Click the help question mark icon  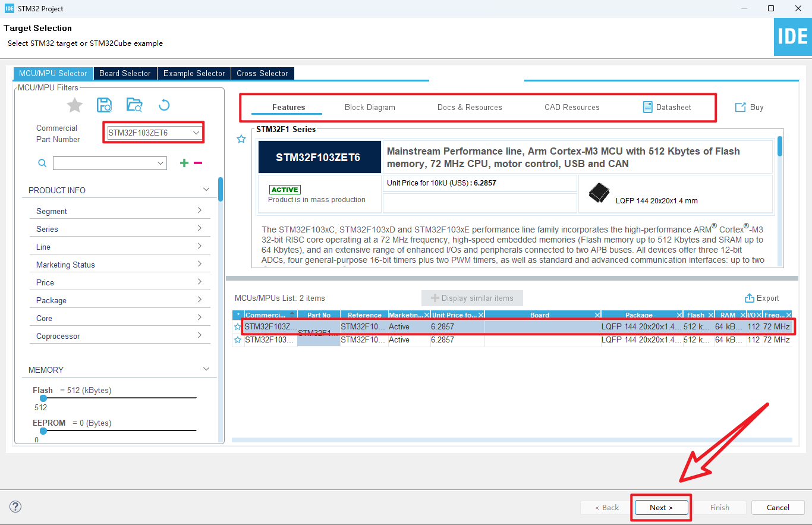click(15, 507)
